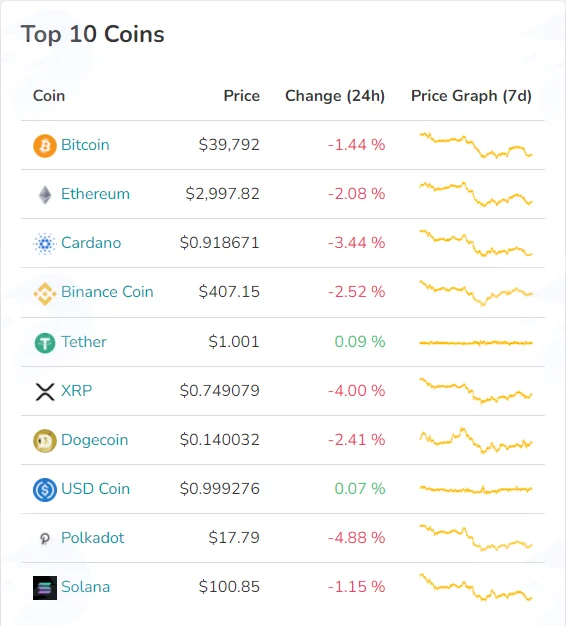Click the Polkadot logo icon
This screenshot has height=626, width=566.
(x=45, y=539)
